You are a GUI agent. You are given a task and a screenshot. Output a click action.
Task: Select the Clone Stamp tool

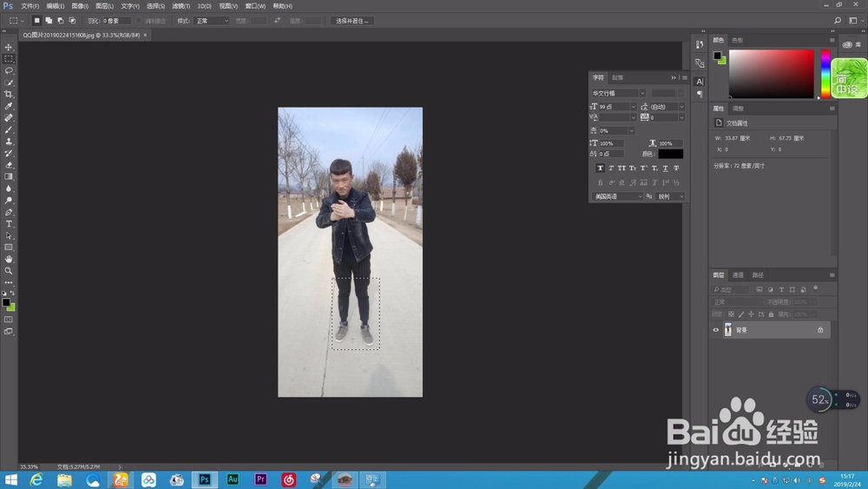(x=9, y=142)
